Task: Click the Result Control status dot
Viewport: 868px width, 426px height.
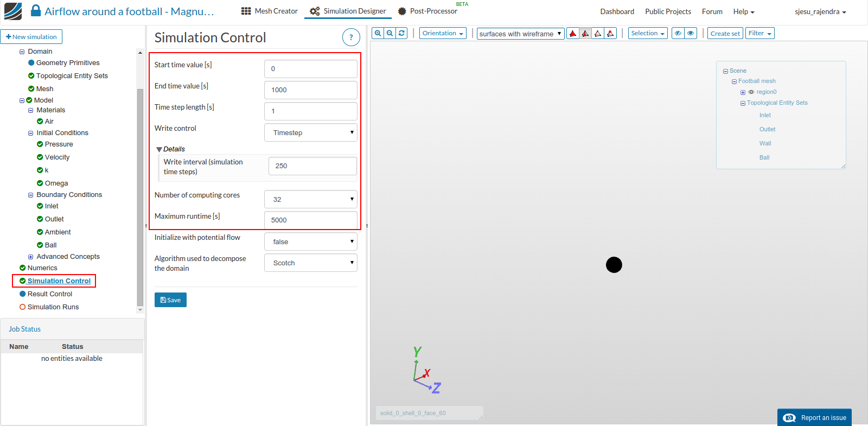Action: coord(23,294)
